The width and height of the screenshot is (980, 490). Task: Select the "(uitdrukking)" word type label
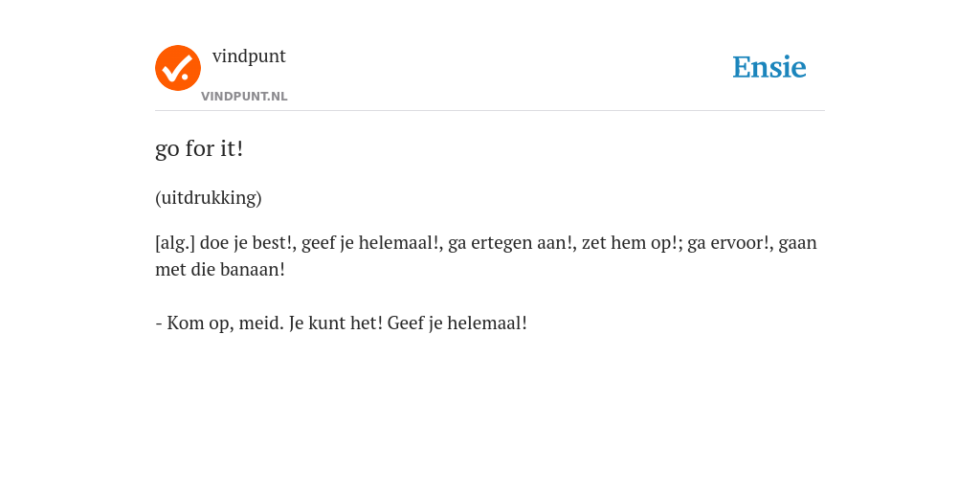208,198
